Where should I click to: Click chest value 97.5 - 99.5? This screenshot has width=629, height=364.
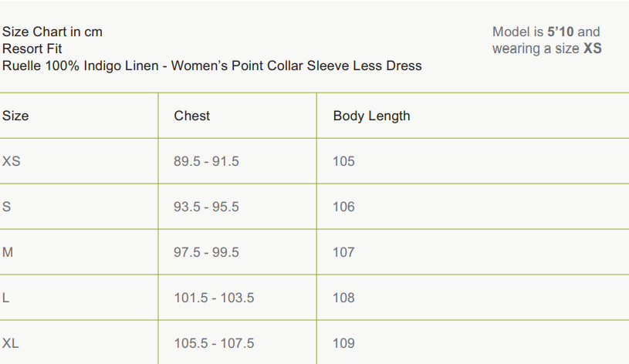point(206,252)
